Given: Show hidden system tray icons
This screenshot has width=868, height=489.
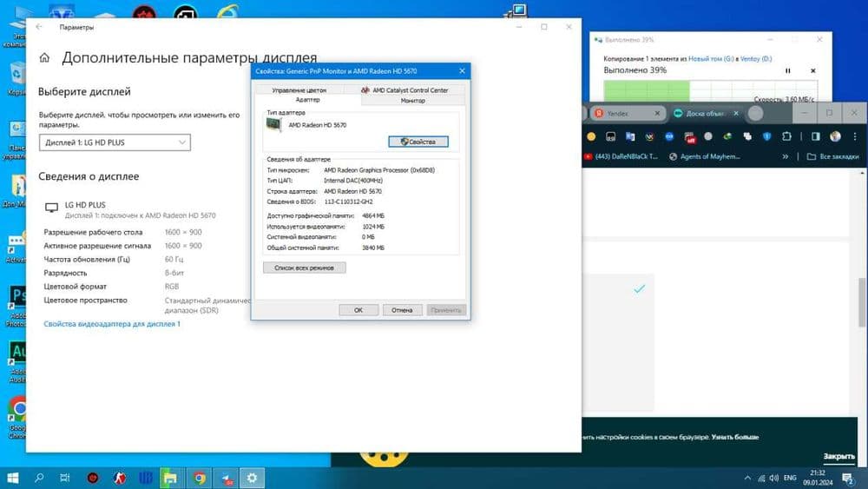Looking at the screenshot, I should coord(747,478).
